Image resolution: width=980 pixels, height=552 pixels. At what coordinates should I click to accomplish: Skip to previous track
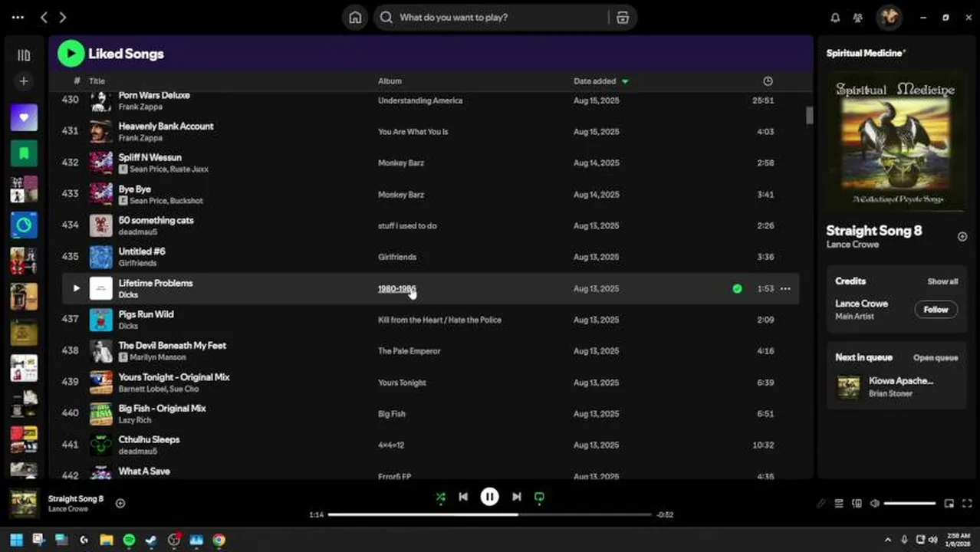tap(463, 497)
